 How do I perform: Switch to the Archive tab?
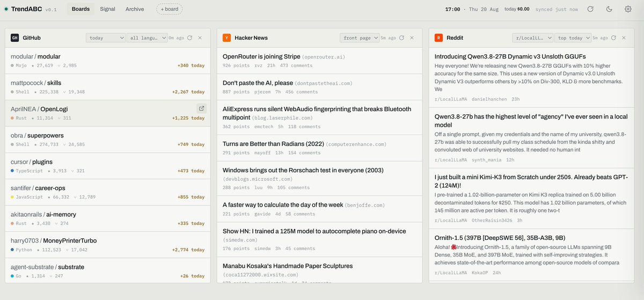point(135,9)
